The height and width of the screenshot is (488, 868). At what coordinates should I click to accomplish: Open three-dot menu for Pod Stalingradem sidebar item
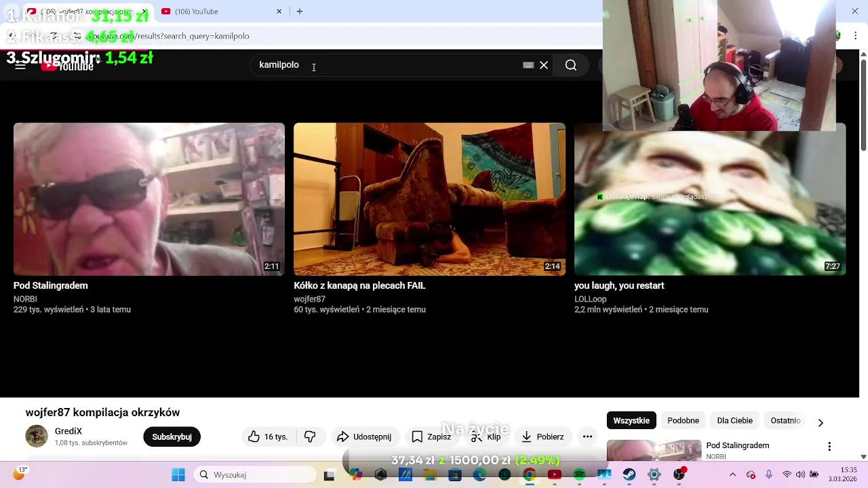coord(829,447)
